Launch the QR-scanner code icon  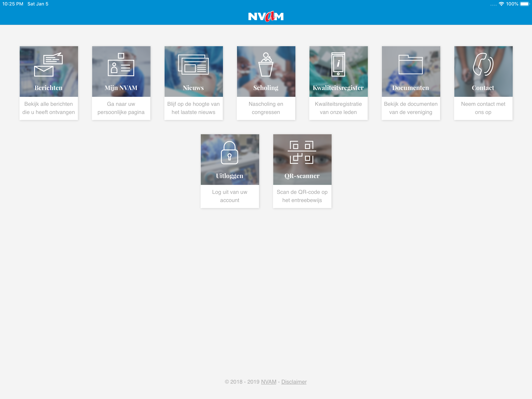302,153
